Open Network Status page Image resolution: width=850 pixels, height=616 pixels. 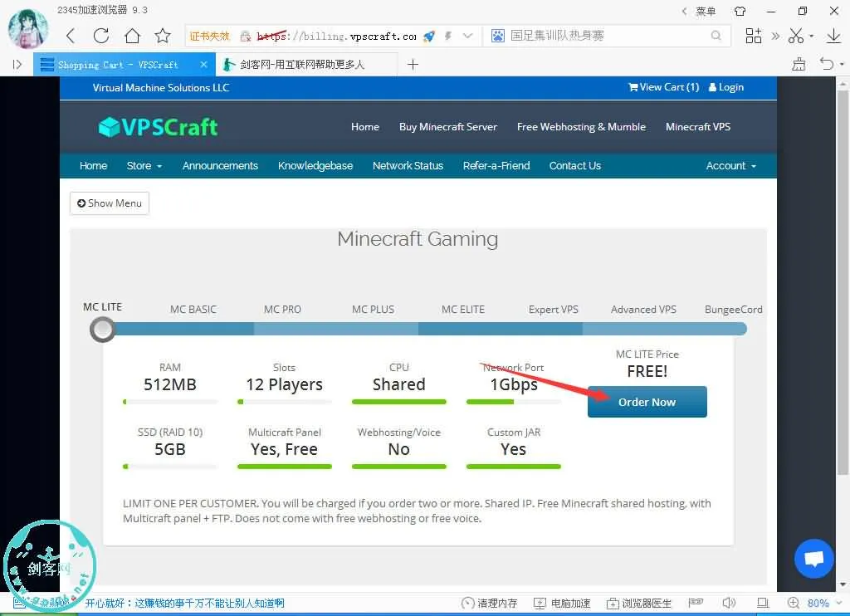coord(408,166)
